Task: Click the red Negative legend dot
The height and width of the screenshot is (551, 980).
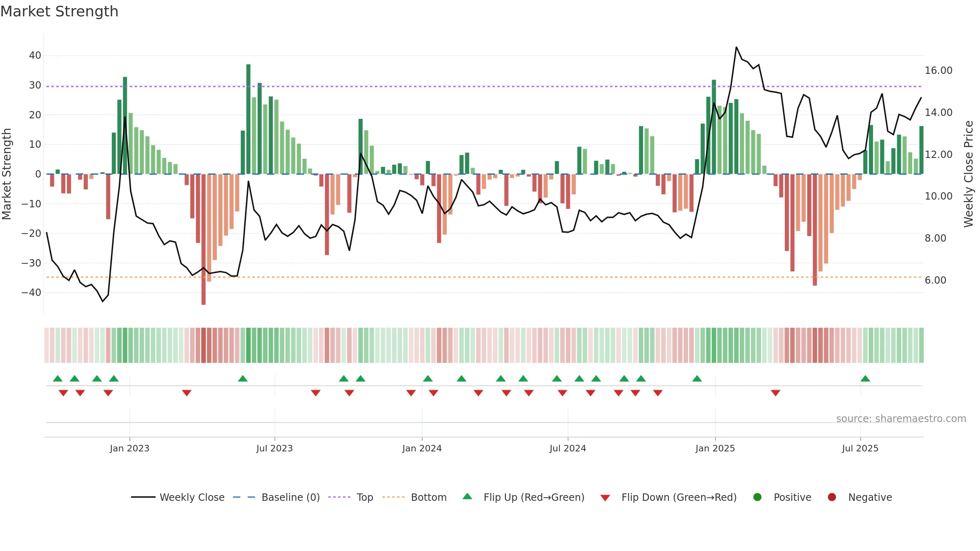Action: point(832,497)
